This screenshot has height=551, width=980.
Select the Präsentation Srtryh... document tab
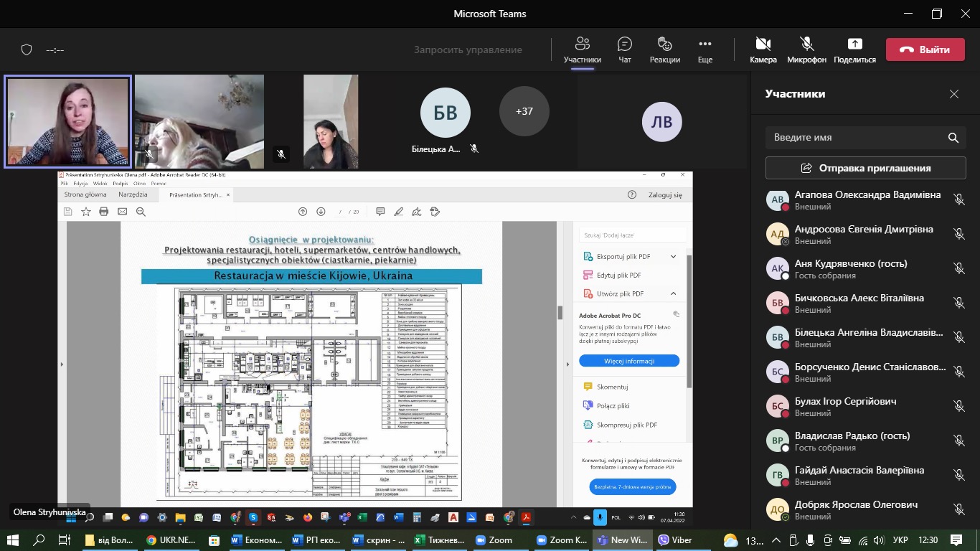tap(196, 194)
